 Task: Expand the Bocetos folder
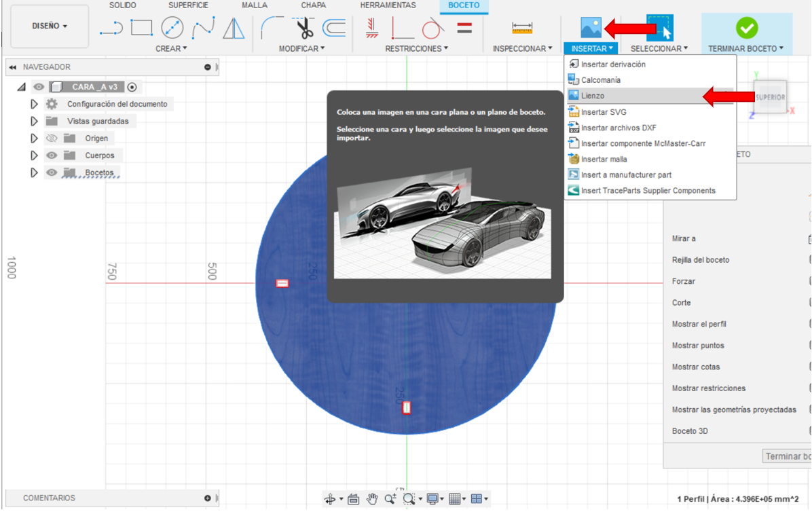[34, 172]
